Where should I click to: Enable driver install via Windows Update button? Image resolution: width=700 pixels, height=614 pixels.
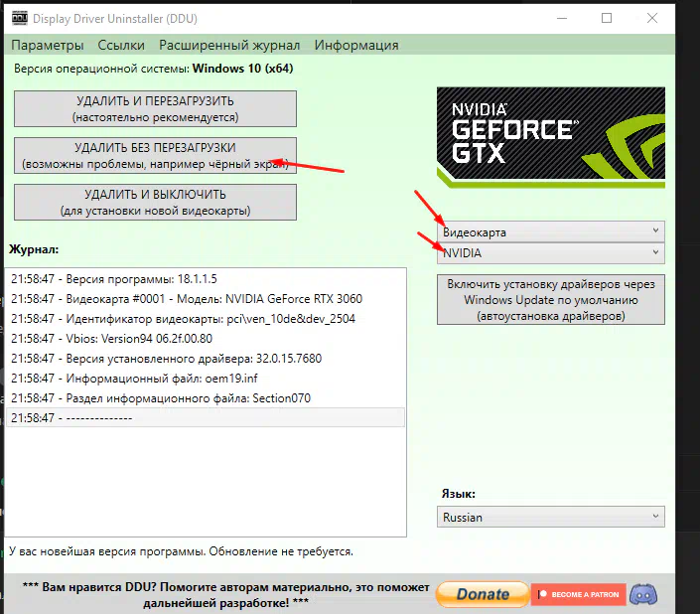(x=551, y=300)
